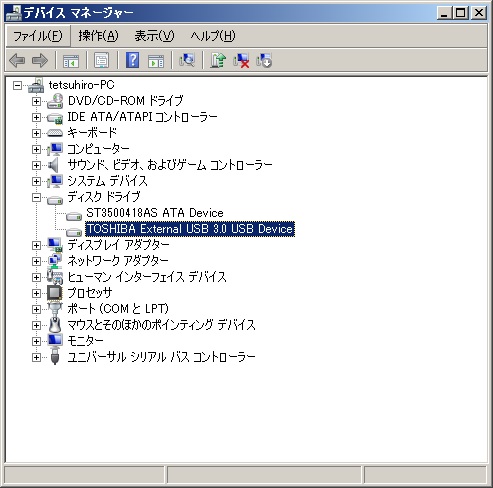Expand the ネットワーク アダプター node
This screenshot has height=488, width=493.
click(x=36, y=261)
